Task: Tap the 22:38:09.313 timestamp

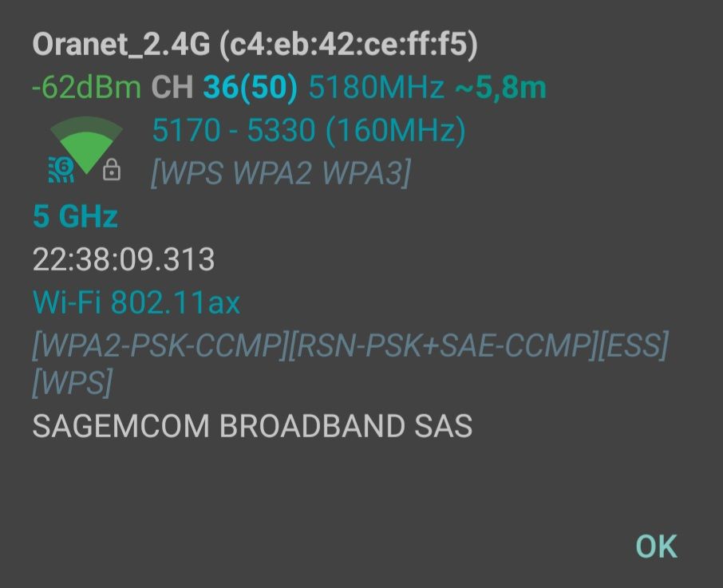Action: pos(124,259)
